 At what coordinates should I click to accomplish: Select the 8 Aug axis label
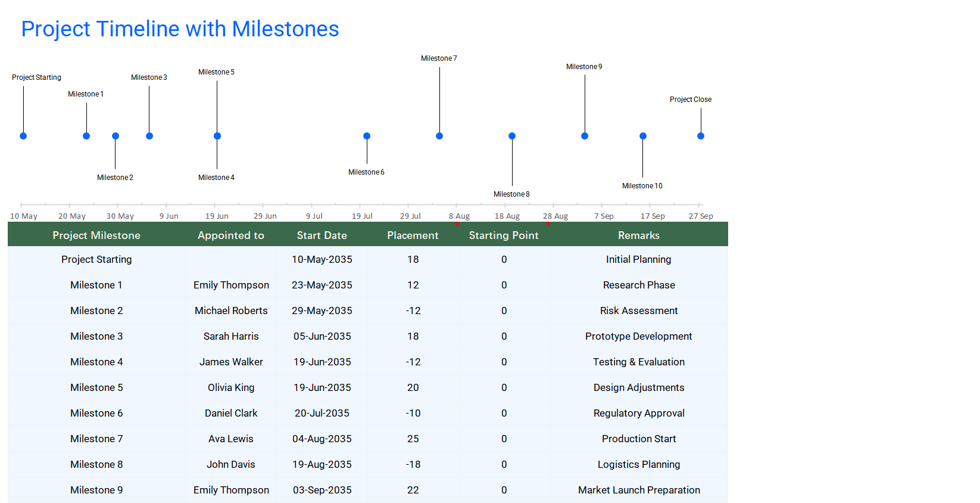459,216
